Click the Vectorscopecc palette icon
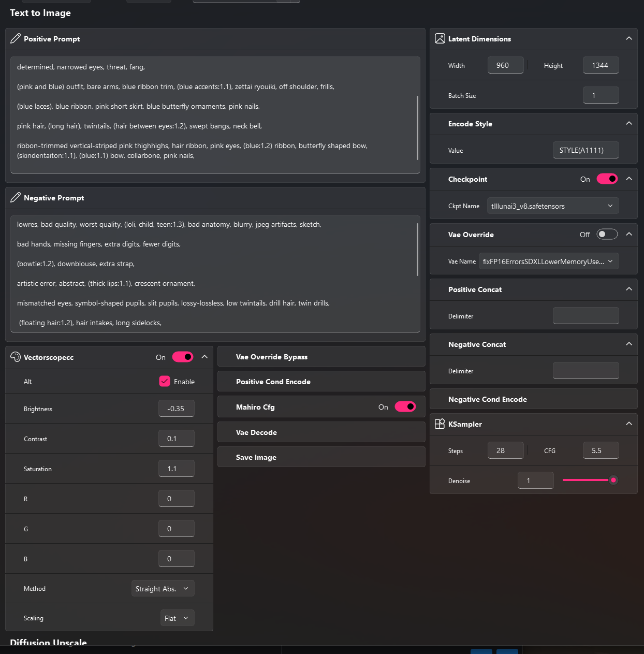644x654 pixels. (16, 357)
